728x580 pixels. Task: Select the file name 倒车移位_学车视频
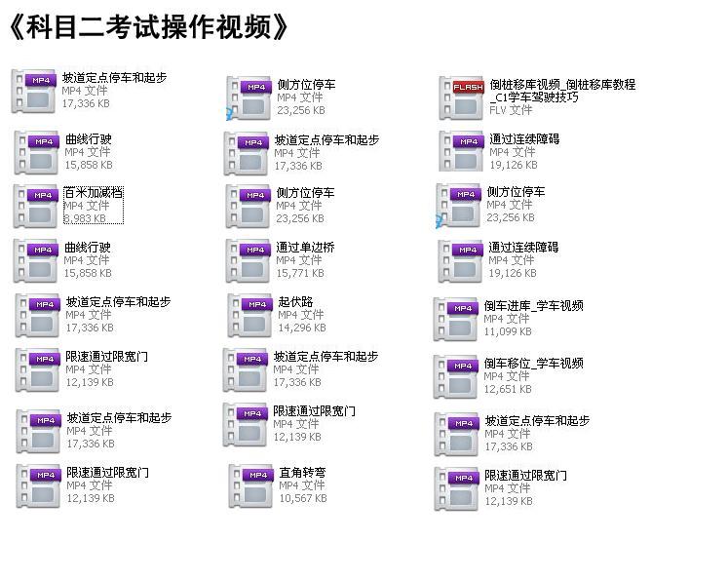533,364
